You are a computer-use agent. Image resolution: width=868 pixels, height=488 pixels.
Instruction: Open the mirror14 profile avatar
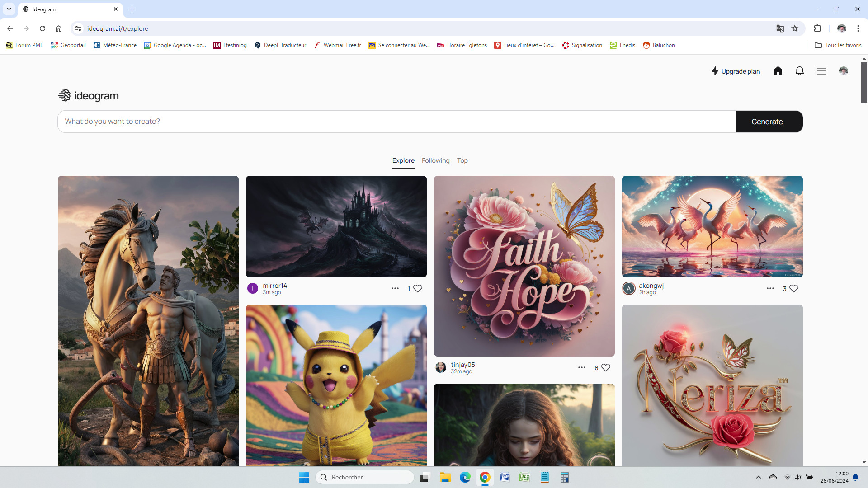tap(253, 288)
